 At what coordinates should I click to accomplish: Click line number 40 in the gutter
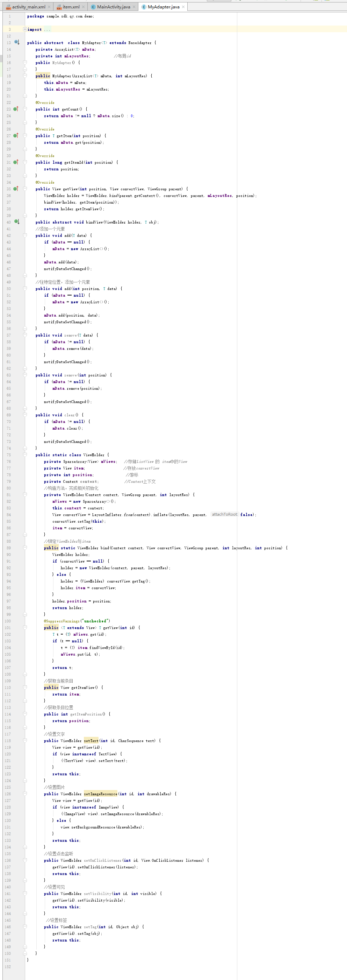click(x=8, y=222)
